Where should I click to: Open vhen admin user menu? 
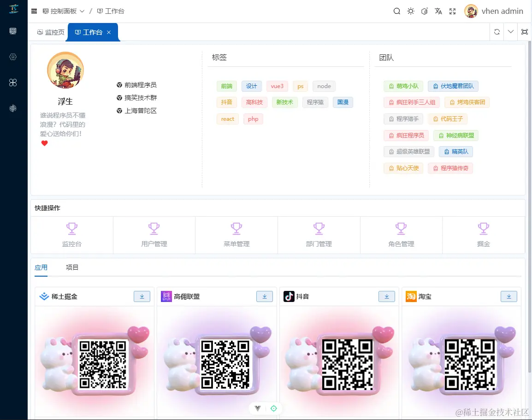[494, 11]
